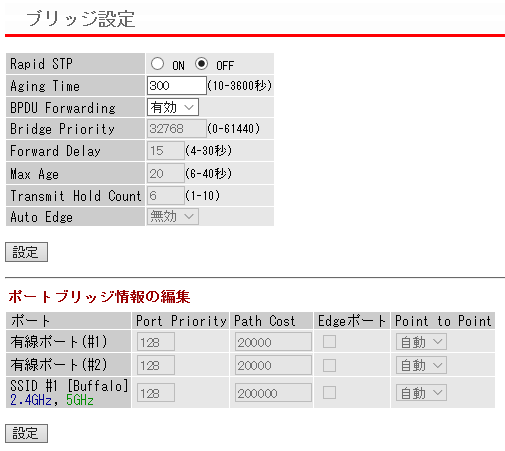This screenshot has height=451, width=505.
Task: Click the Bridge Priority input field
Action: (177, 129)
